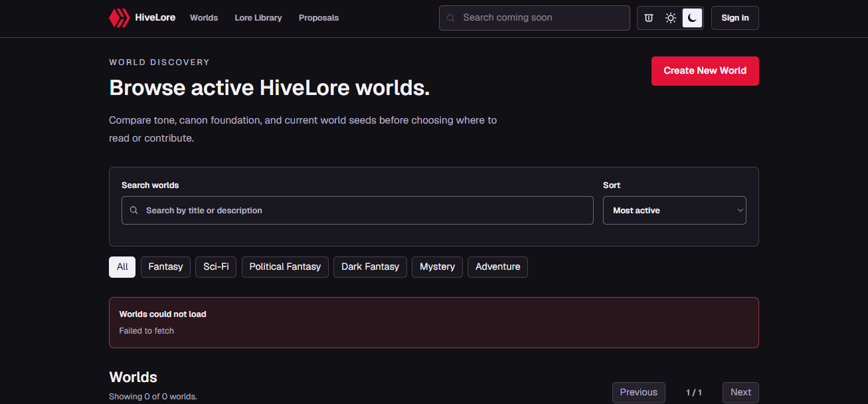Click the 'Search worlds' field label
The width and height of the screenshot is (868, 404).
coord(150,185)
